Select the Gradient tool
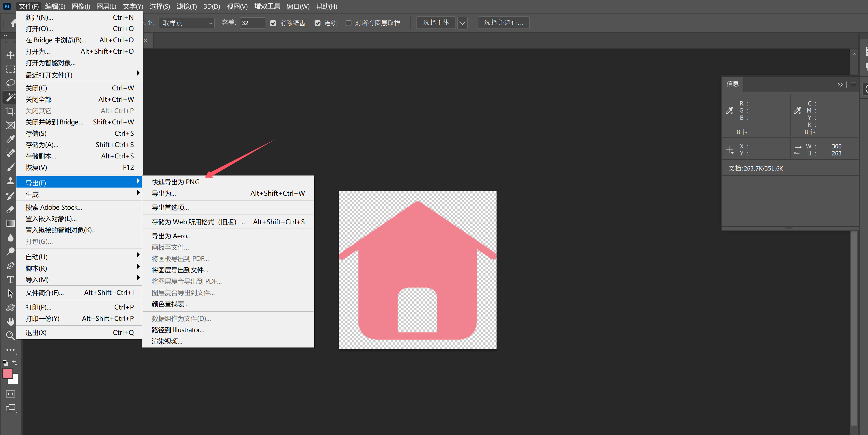This screenshot has height=435, width=868. coord(11,223)
